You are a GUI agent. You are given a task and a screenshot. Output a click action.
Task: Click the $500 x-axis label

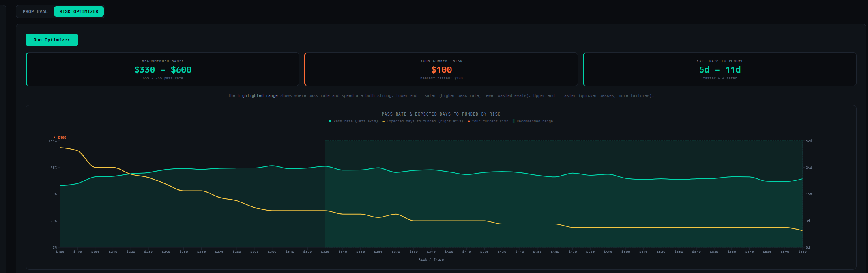625,252
